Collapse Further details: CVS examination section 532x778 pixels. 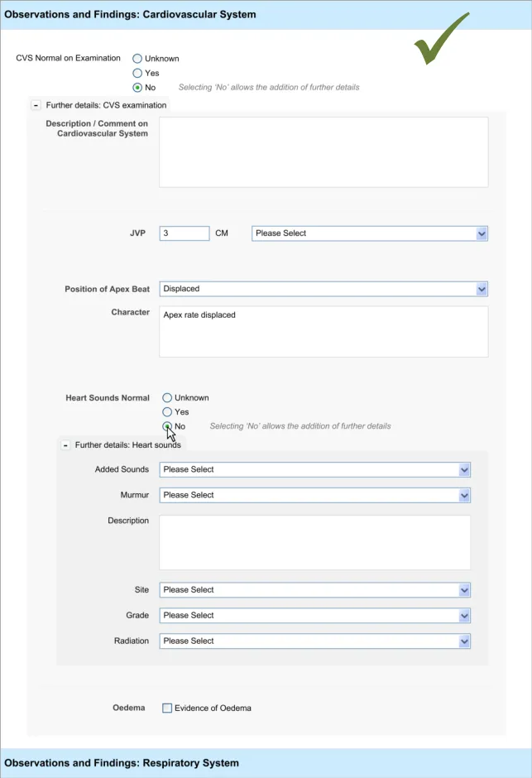(36, 105)
